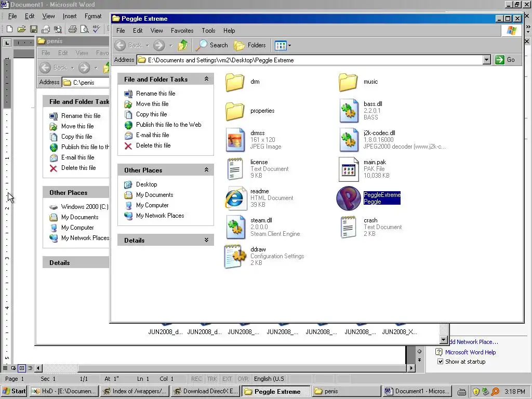
Task: Select the PeggleExtreme application icon
Action: point(349,198)
